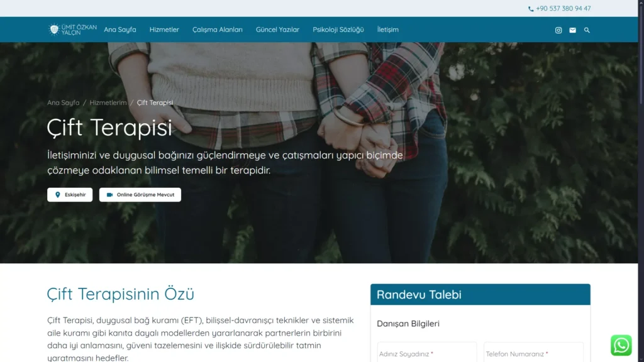Click the Ana Sayfa breadcrumb link
The width and height of the screenshot is (644, 362).
[x=64, y=102]
